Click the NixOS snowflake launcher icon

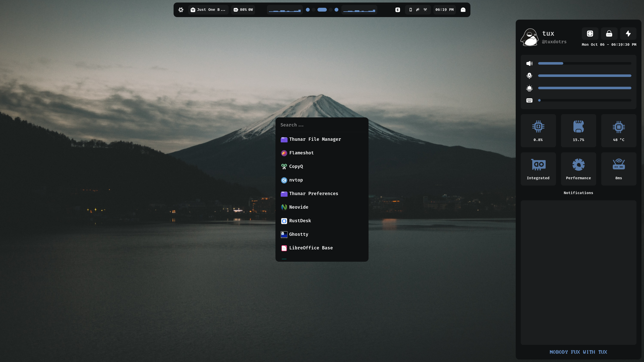181,10
